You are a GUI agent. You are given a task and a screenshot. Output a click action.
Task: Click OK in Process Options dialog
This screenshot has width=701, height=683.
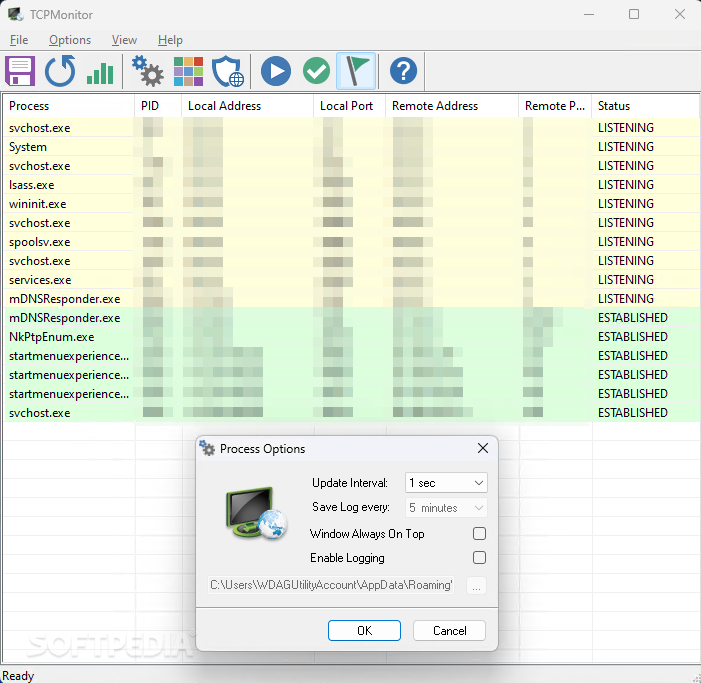tap(364, 630)
